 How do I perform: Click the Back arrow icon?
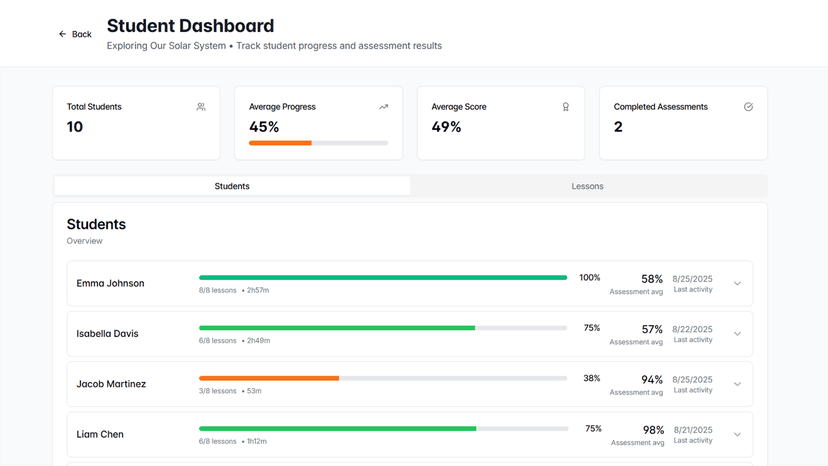click(x=62, y=34)
